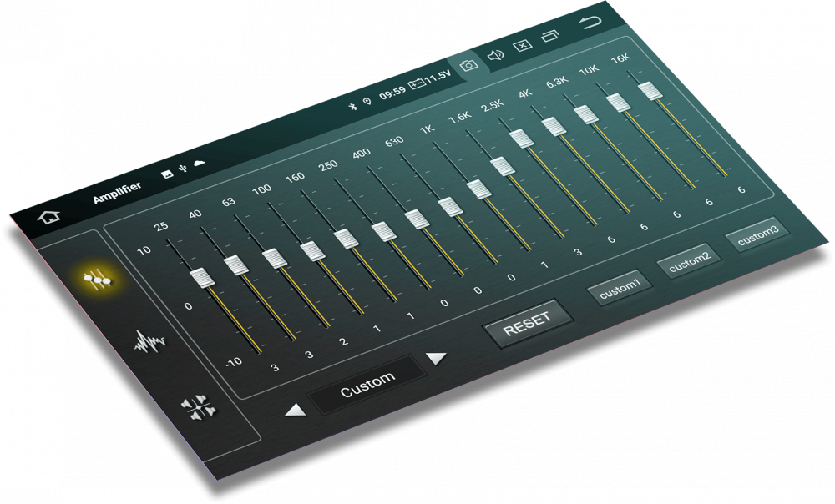The height and width of the screenshot is (504, 835).
Task: Tap the volume speaker icon
Action: pos(495,55)
